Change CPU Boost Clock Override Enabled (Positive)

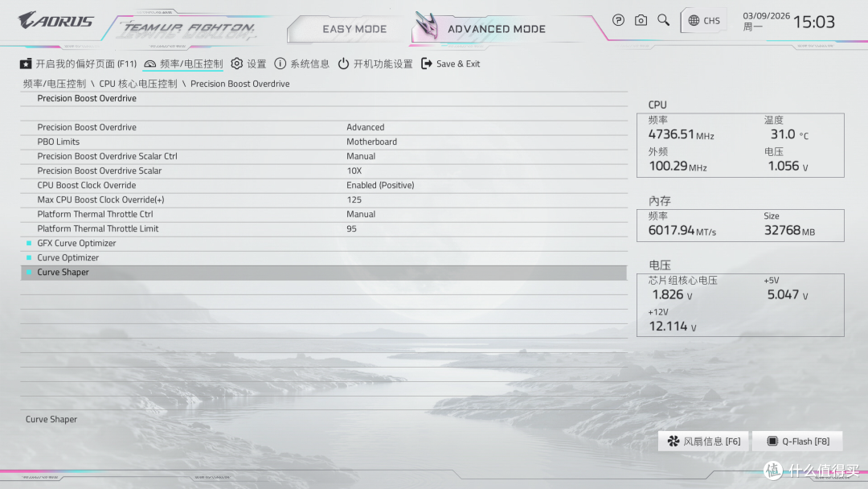380,185
